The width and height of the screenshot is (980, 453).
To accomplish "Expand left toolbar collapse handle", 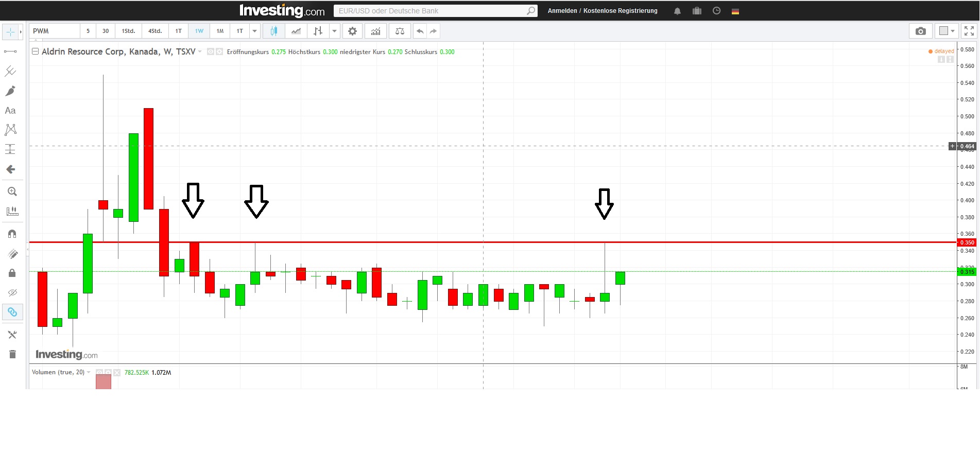I will point(27,249).
